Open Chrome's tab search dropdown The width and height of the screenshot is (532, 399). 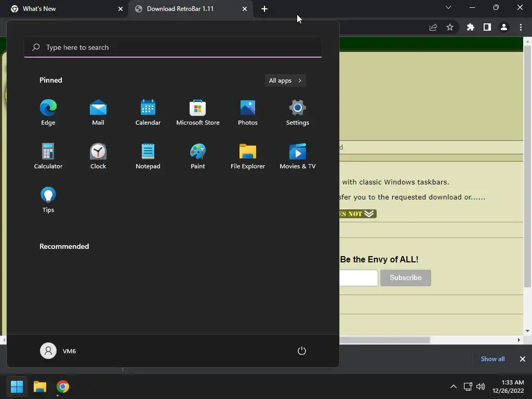point(448,7)
